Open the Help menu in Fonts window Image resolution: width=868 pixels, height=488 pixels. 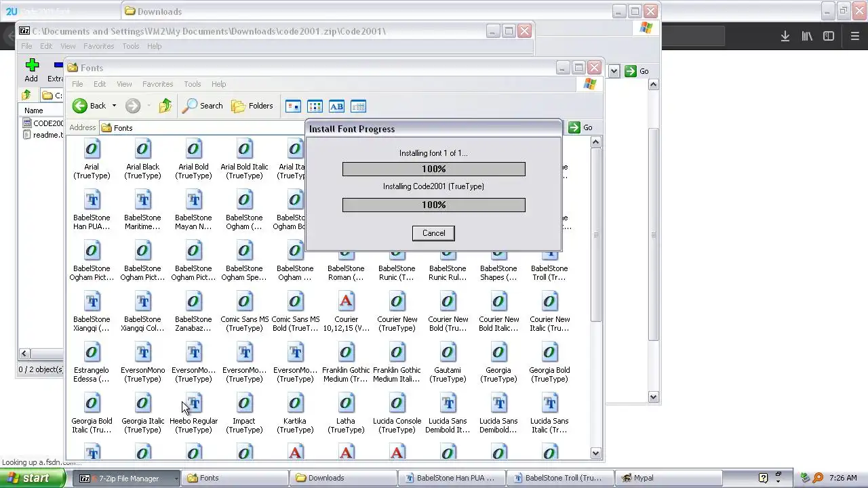[218, 84]
